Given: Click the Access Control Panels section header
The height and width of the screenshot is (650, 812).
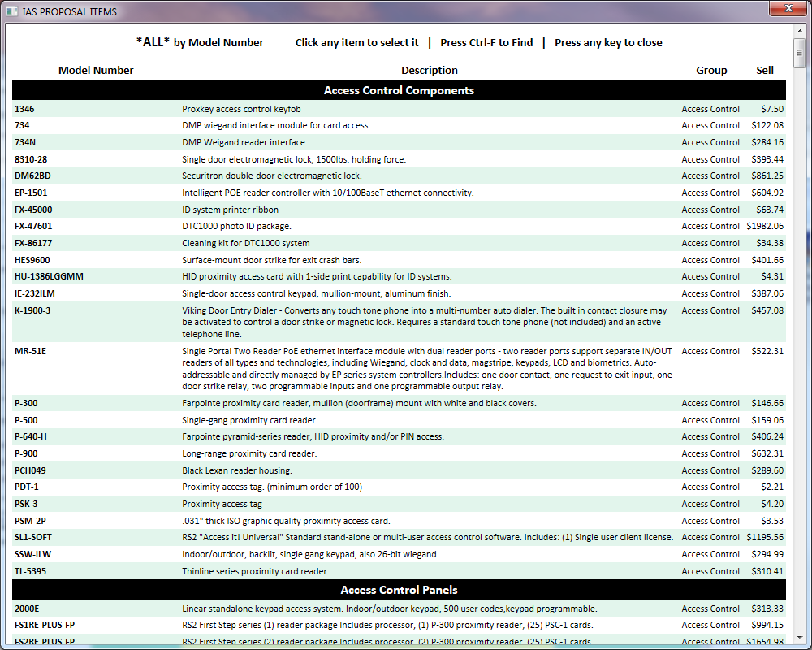Looking at the screenshot, I should click(399, 590).
